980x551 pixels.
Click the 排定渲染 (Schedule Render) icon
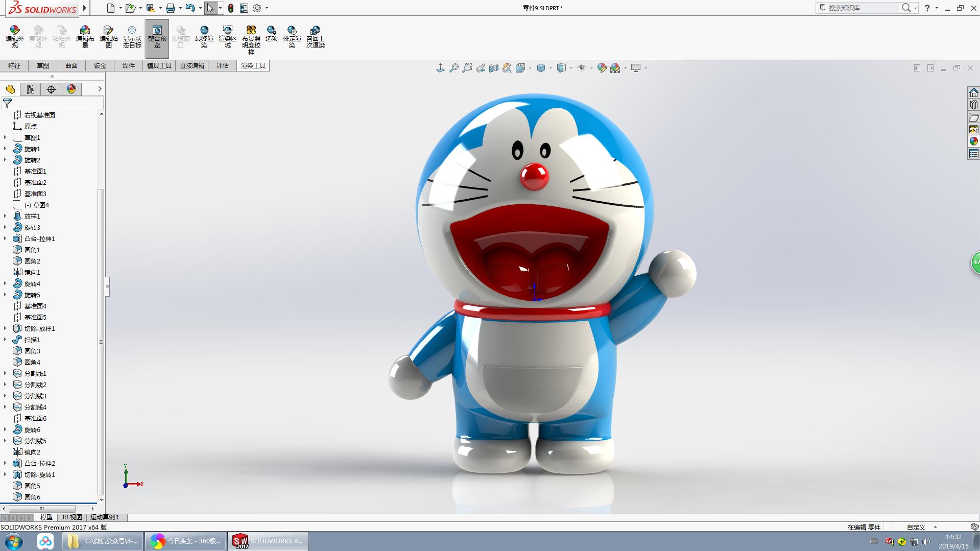pyautogui.click(x=292, y=36)
